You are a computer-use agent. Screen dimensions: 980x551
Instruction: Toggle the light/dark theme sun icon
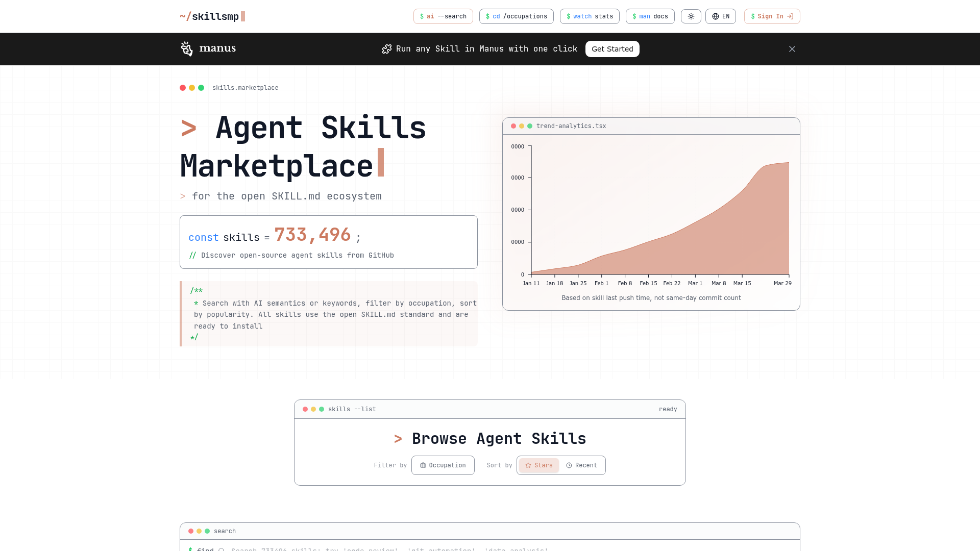(x=691, y=16)
